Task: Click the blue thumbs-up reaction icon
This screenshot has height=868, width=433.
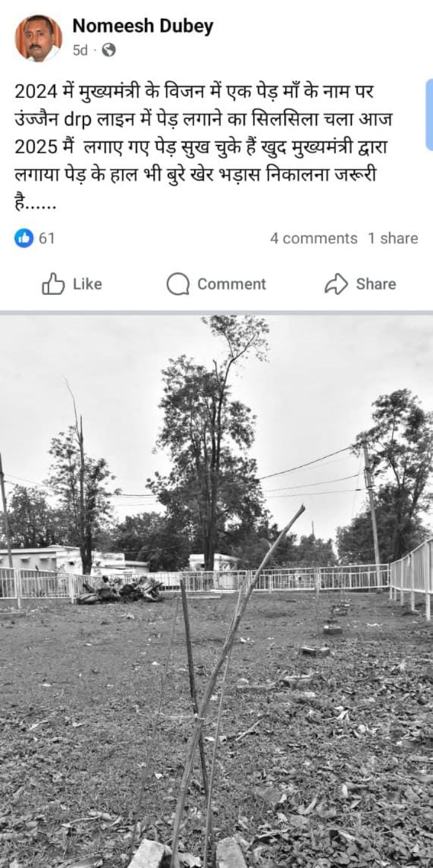Action: 24,238
